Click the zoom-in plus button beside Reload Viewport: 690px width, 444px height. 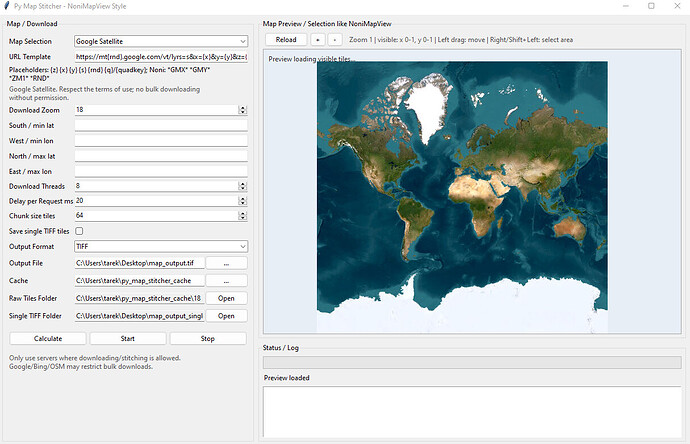pos(318,40)
